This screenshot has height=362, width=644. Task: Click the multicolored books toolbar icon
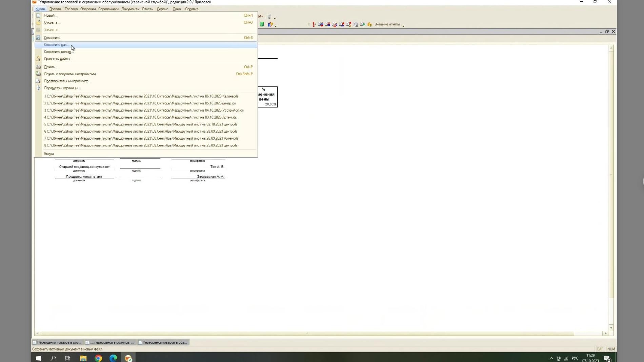coord(270,24)
